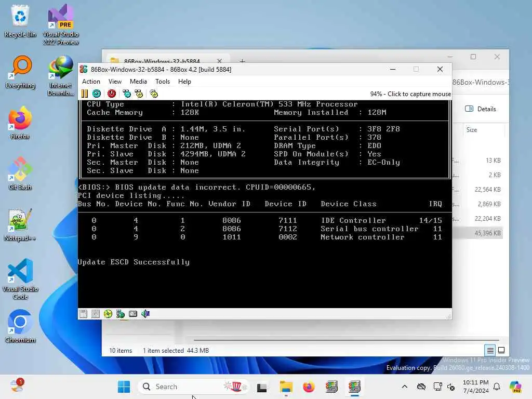Click '10 items' in Explorer status bar
Screen dimensions: 532x399
pyautogui.click(x=121, y=351)
